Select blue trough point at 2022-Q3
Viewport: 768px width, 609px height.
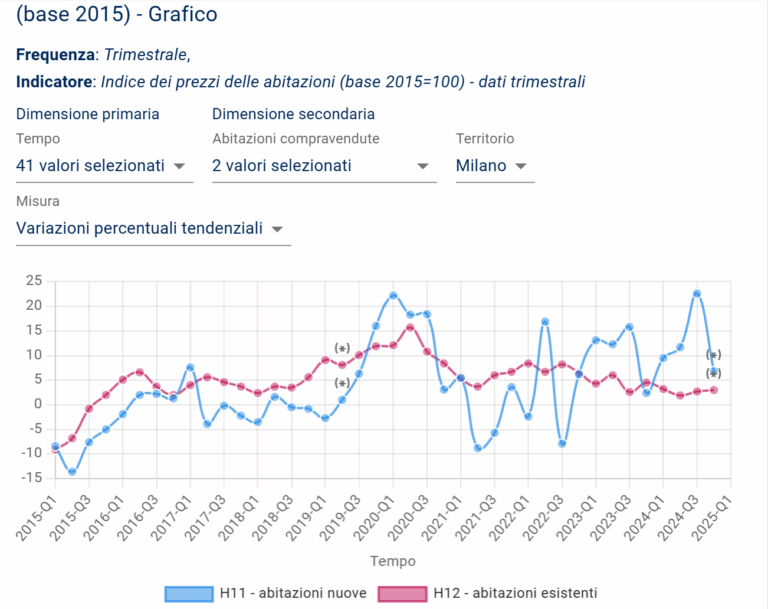click(562, 443)
